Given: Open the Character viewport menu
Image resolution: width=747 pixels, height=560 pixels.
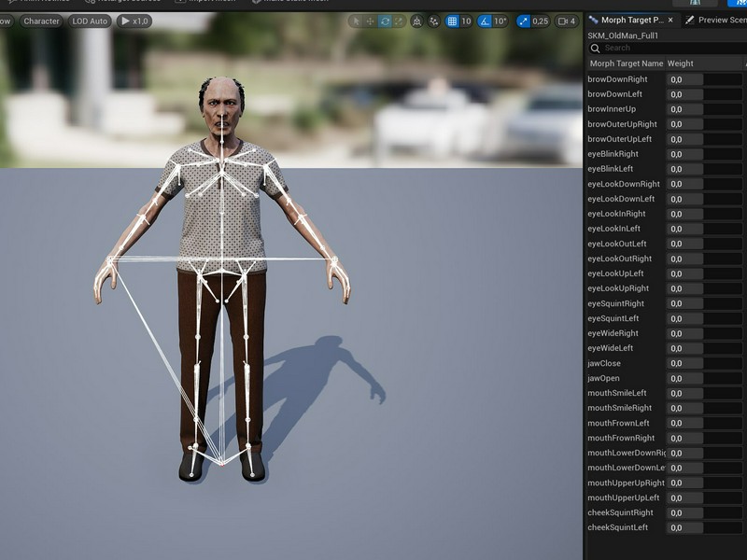Looking at the screenshot, I should point(41,21).
